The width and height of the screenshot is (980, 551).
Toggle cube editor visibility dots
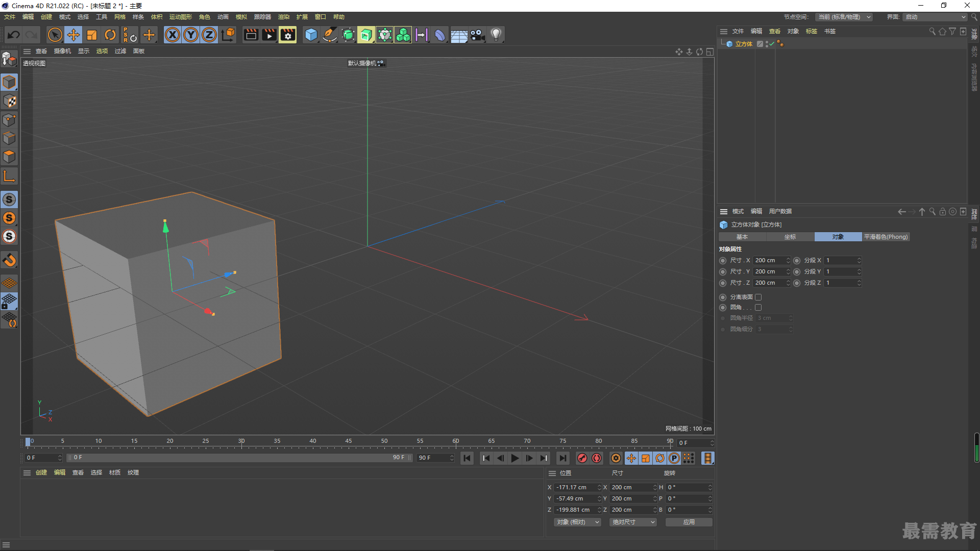[767, 44]
